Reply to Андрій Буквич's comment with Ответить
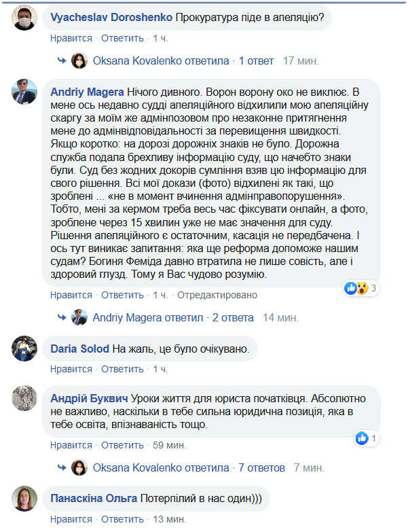 pos(122,445)
